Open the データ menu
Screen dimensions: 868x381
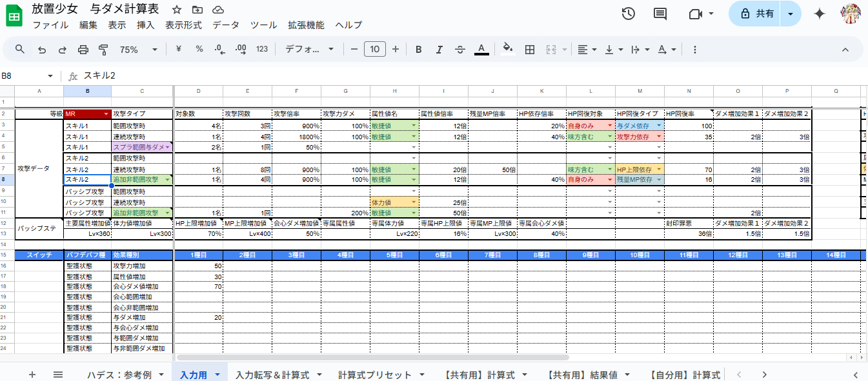(225, 25)
